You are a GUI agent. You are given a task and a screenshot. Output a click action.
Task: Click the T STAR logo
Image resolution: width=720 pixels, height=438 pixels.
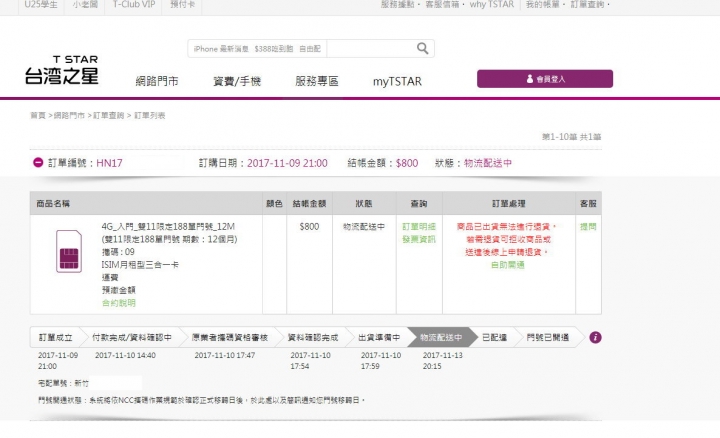[x=62, y=70]
